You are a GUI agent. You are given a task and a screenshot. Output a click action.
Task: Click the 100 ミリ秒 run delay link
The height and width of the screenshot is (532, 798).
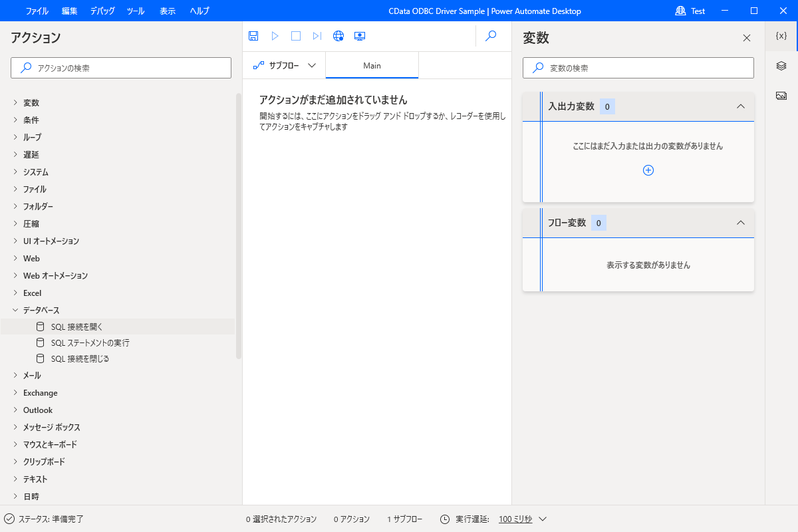tap(515, 519)
